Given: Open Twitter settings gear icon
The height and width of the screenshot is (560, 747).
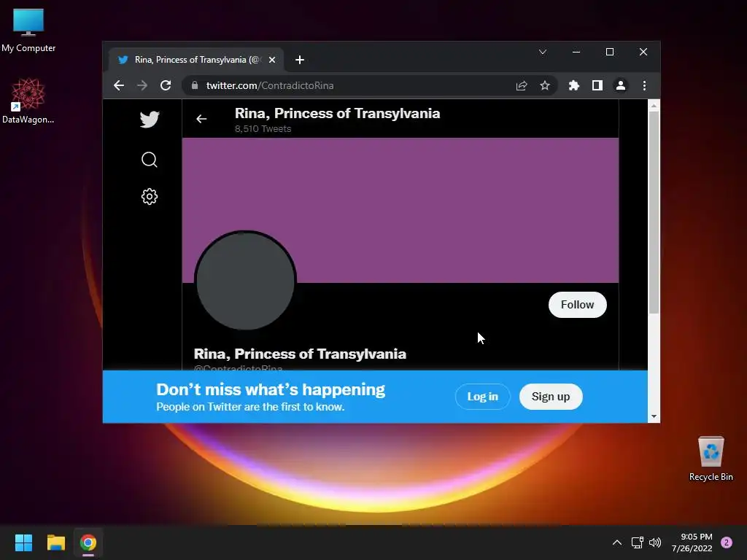Looking at the screenshot, I should click(150, 196).
